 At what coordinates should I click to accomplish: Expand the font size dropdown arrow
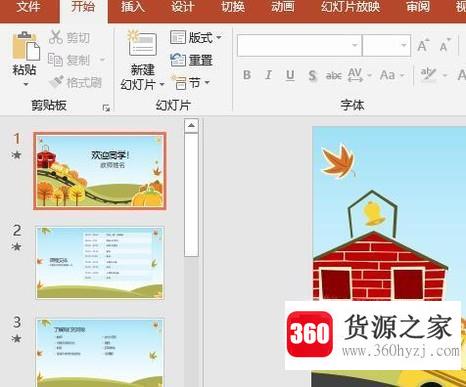[x=404, y=45]
